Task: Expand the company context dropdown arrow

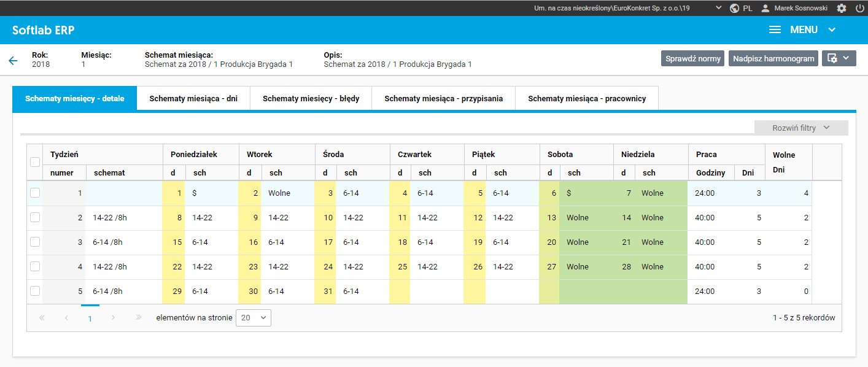Action: [719, 8]
